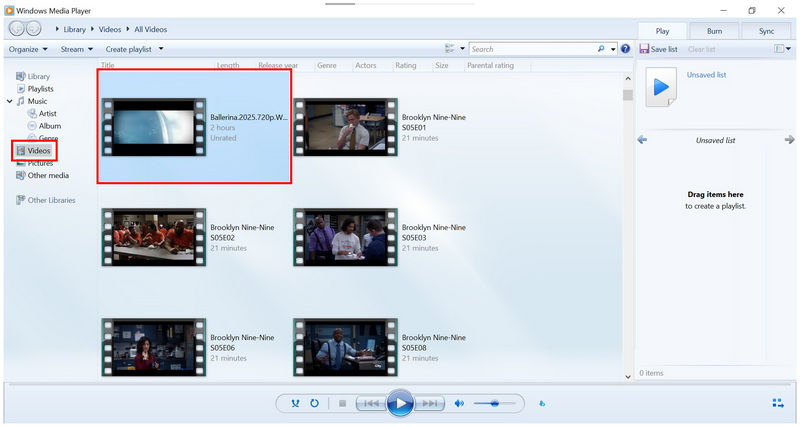Viewport: 800px width, 427px height.
Task: Open the Help question mark icon
Action: (x=626, y=49)
